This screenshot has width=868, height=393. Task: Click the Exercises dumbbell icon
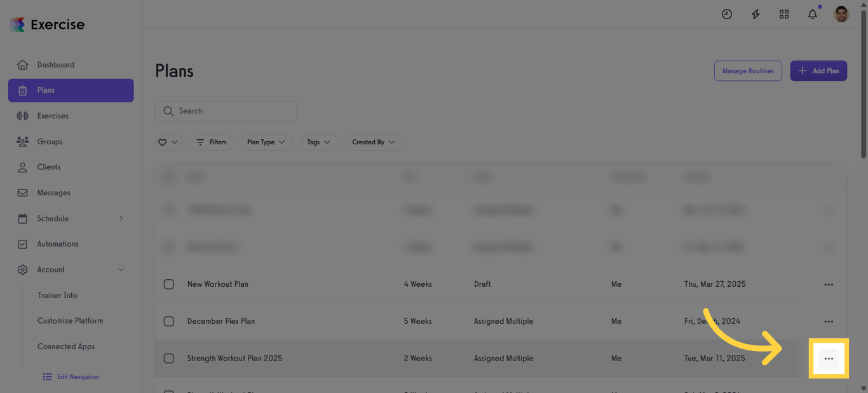[22, 116]
